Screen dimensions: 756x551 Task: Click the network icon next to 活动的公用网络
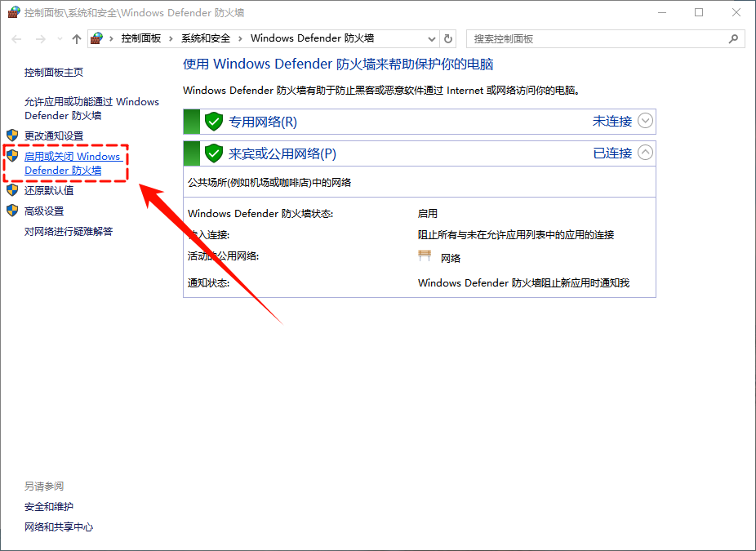pyautogui.click(x=425, y=255)
